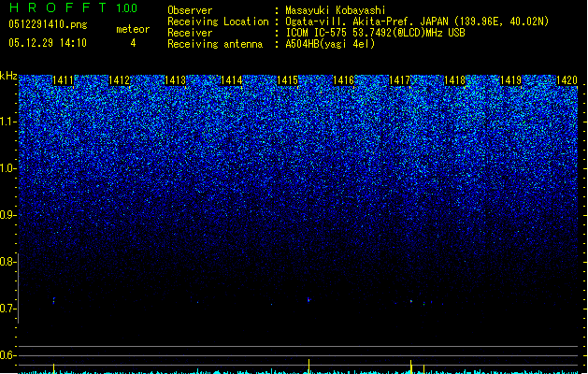The height and width of the screenshot is (374, 588).
Task: Click receiver ICOM IC-575 frequency text
Action: pos(375,33)
